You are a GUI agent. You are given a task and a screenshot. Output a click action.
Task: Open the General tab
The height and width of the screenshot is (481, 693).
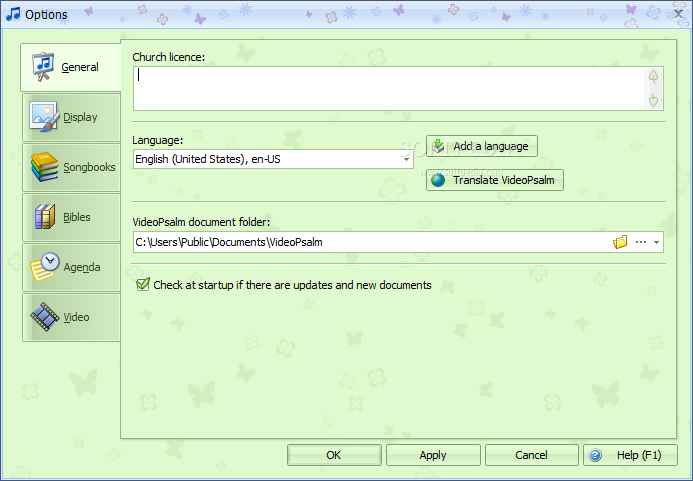(x=71, y=67)
